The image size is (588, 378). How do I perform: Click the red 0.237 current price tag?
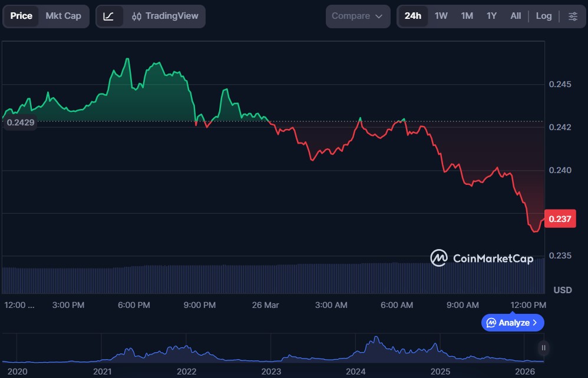tap(559, 219)
